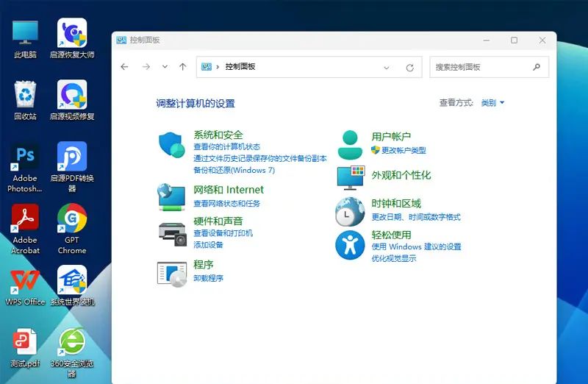The width and height of the screenshot is (588, 384).
Task: Select Adobe Acrobat desktop shortcut
Action: 25,229
